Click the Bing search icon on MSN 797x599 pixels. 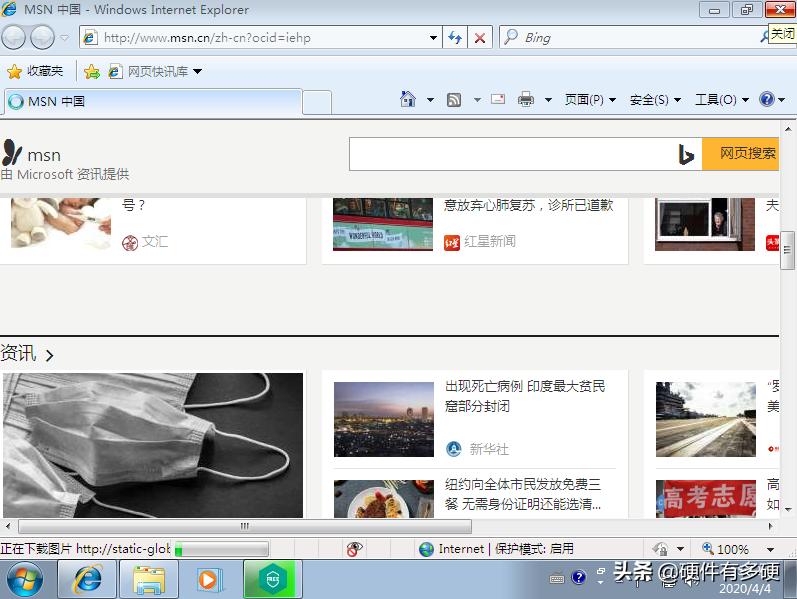pyautogui.click(x=686, y=154)
